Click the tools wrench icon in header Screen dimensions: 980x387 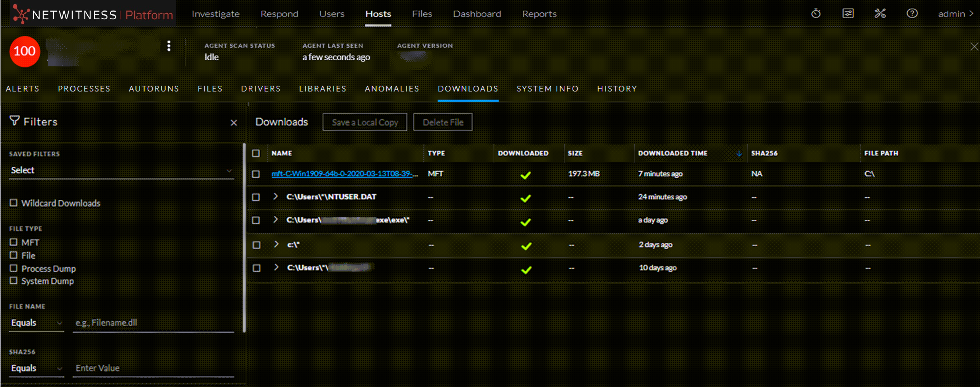click(x=880, y=14)
